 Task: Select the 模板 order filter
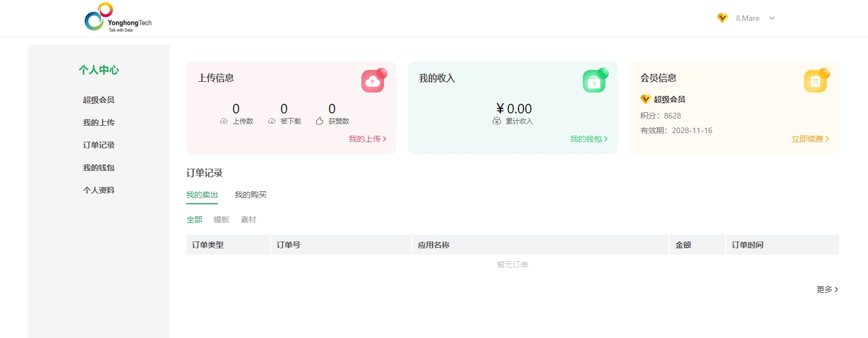coord(221,220)
